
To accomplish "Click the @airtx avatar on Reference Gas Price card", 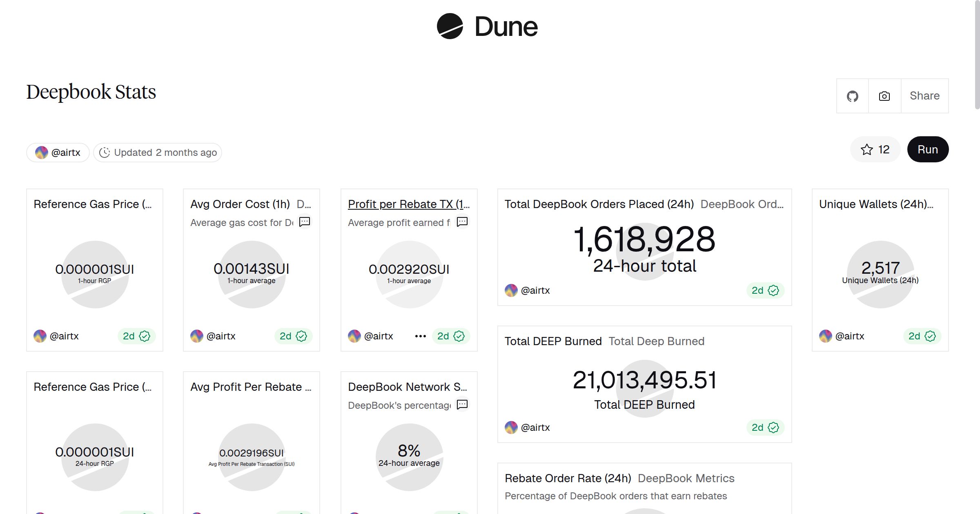I will tap(40, 336).
